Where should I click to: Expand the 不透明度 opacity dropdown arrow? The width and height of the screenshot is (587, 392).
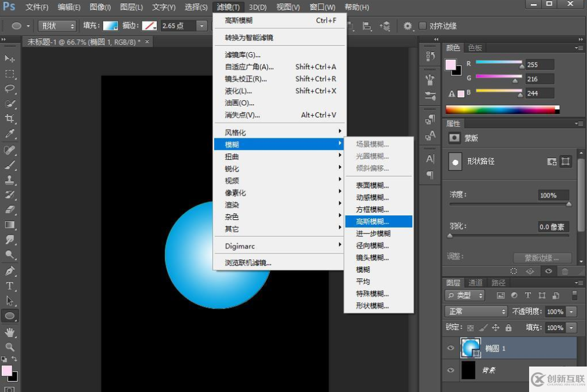572,312
